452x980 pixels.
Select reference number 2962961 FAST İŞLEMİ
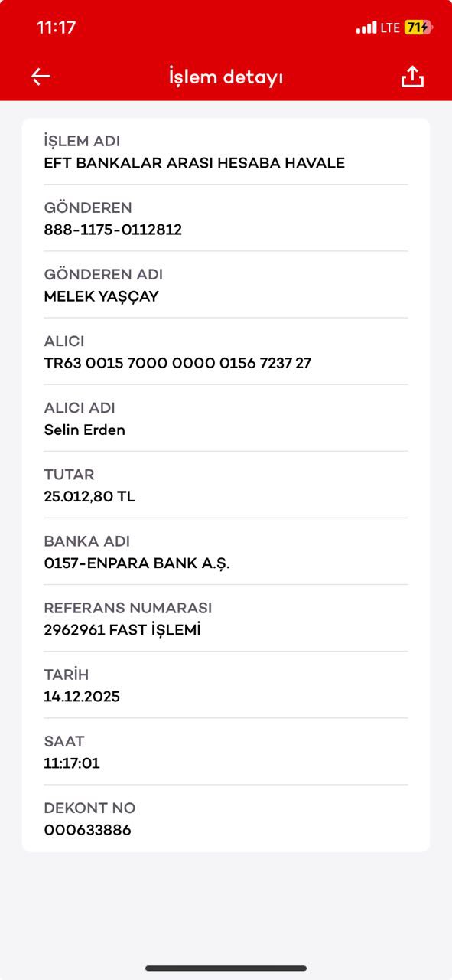point(122,630)
